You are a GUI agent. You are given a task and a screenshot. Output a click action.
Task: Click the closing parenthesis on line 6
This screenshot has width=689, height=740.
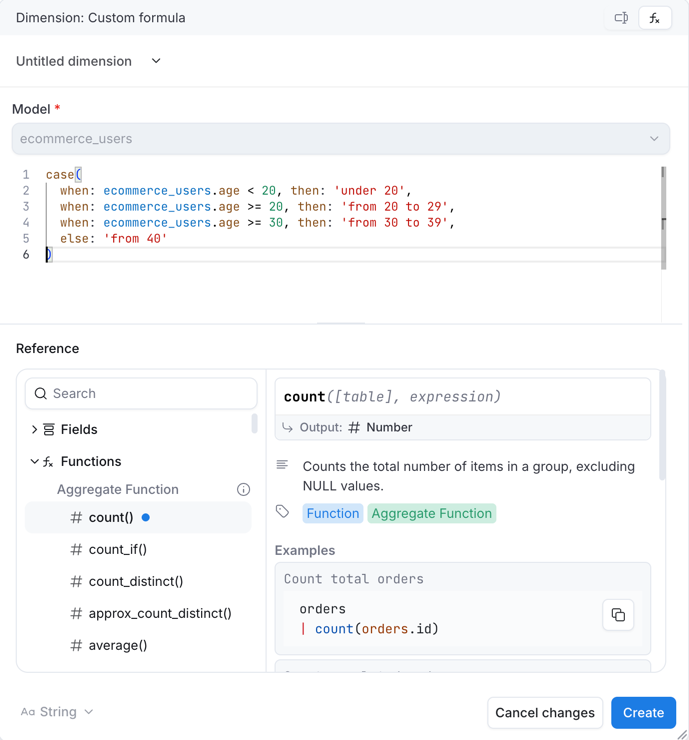click(49, 255)
